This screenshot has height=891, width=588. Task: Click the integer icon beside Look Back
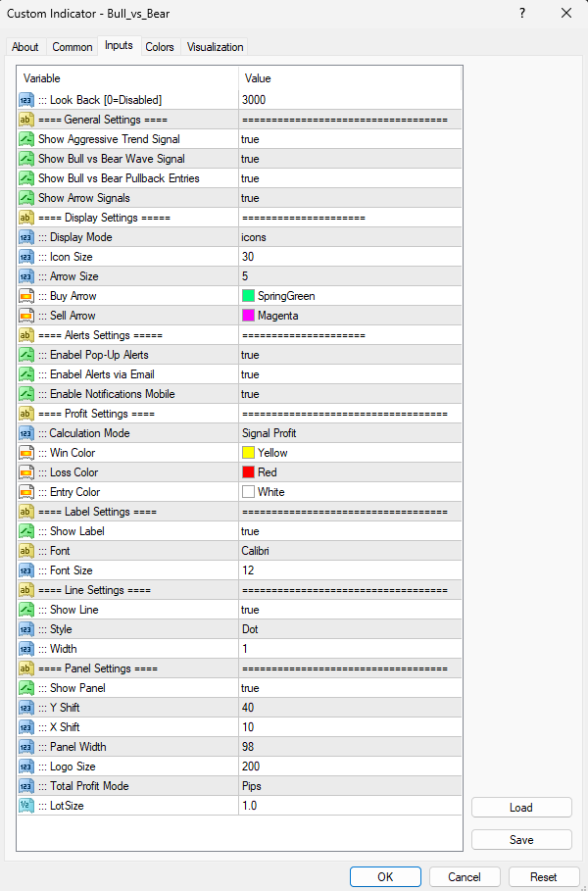[26, 100]
